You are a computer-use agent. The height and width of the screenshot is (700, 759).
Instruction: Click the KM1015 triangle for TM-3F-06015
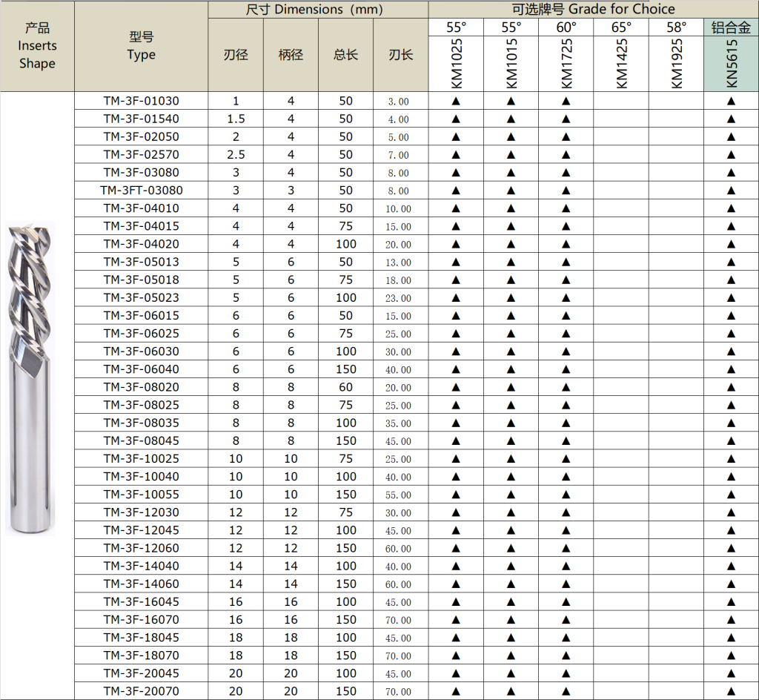click(511, 316)
